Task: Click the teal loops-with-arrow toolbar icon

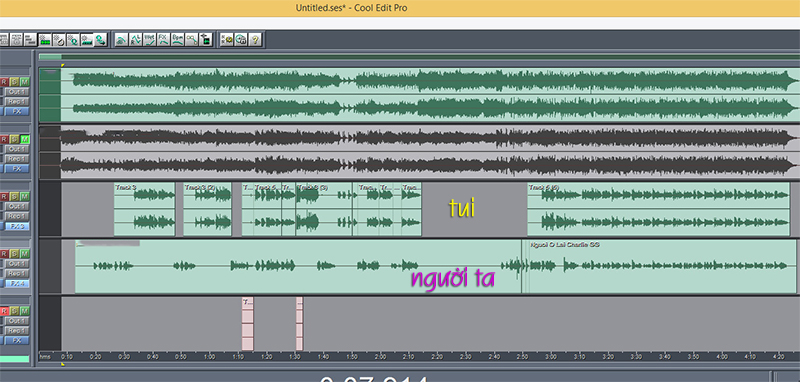Action: click(101, 39)
